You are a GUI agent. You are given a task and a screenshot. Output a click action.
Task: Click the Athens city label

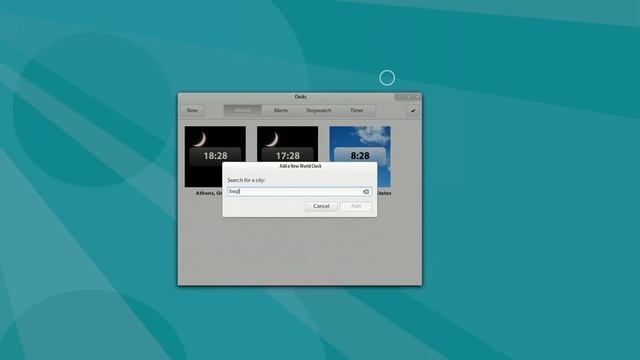[x=209, y=193]
